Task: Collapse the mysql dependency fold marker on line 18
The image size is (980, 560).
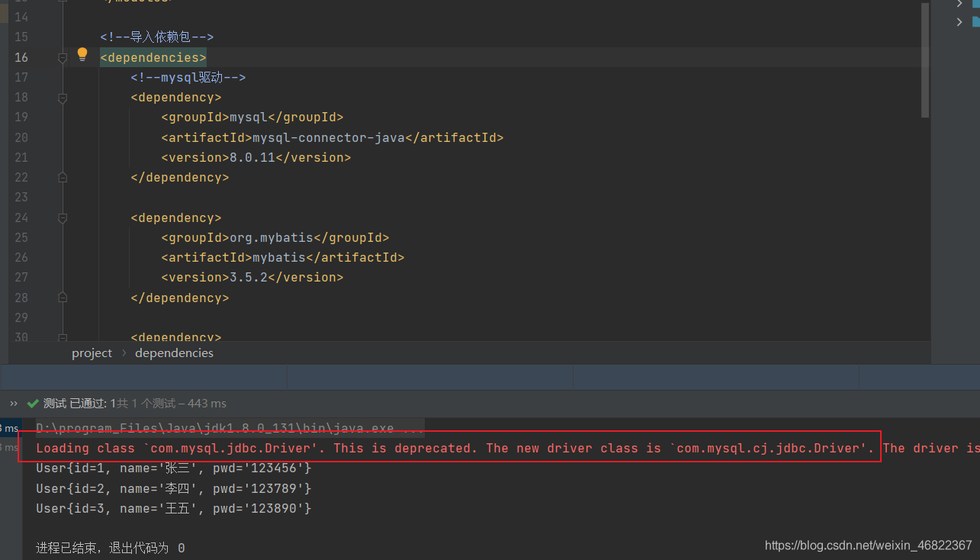Action: coord(63,98)
